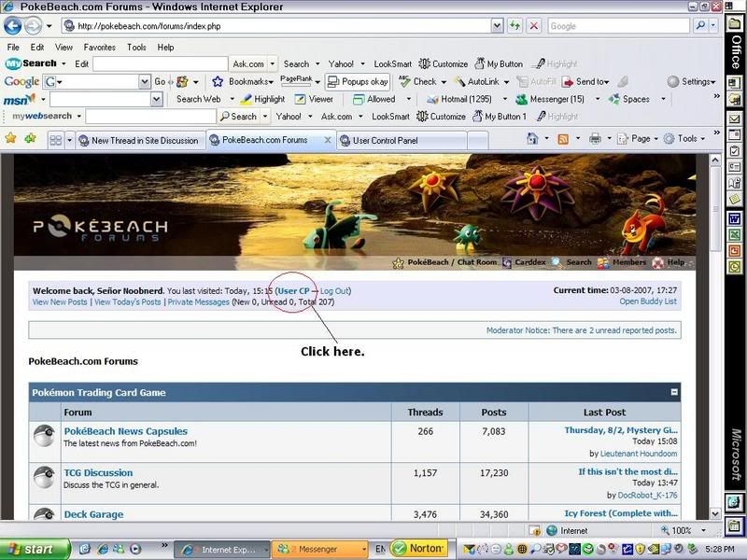
Task: Open the Favorites Center star icon
Action: coord(10,138)
